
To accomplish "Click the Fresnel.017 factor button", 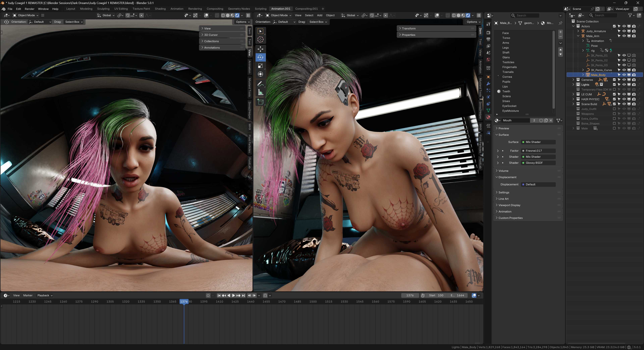I will click(538, 151).
